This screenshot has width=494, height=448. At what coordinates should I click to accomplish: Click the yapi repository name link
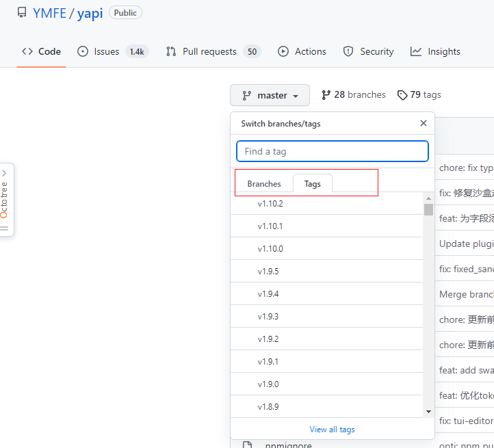[90, 13]
